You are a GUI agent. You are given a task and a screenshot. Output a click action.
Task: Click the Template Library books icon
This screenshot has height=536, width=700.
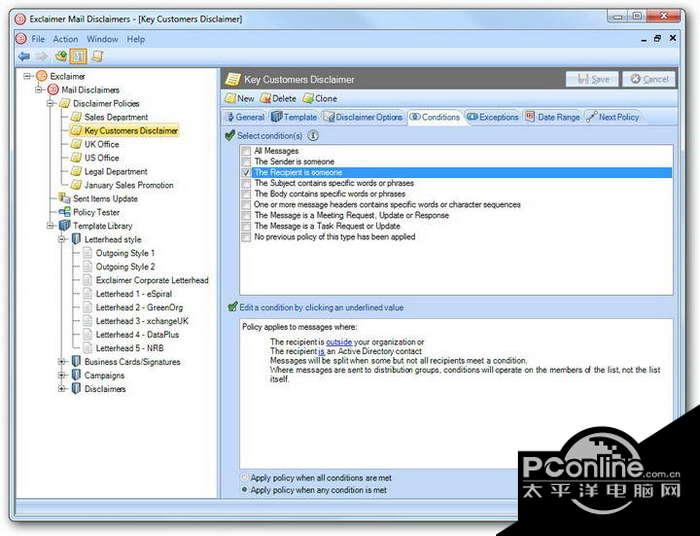pos(65,226)
